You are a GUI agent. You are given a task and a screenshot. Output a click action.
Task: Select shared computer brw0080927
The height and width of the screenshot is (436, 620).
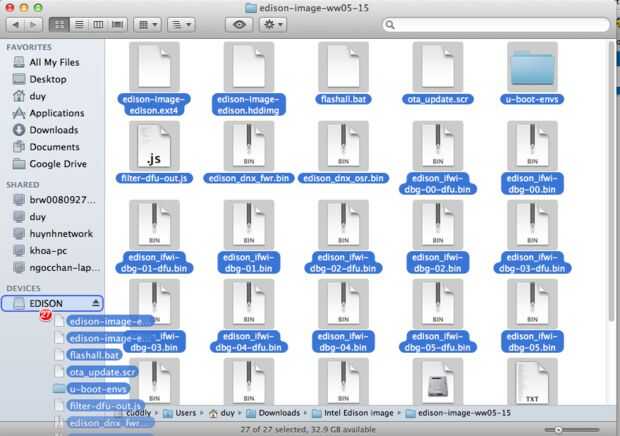[54, 200]
